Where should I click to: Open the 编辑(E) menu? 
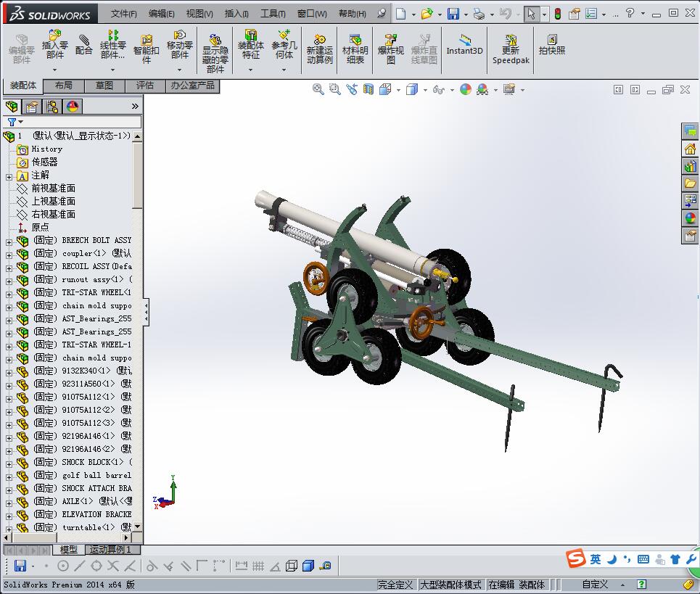pyautogui.click(x=161, y=14)
